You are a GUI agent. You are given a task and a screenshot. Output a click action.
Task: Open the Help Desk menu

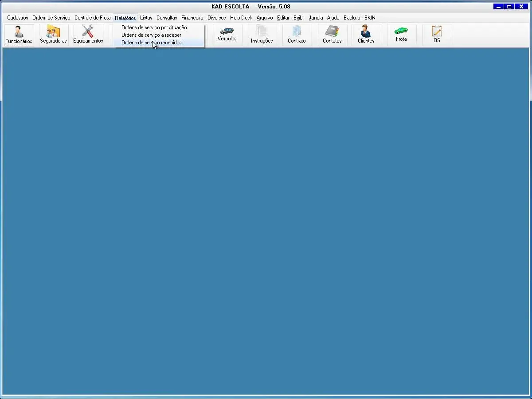(x=241, y=18)
